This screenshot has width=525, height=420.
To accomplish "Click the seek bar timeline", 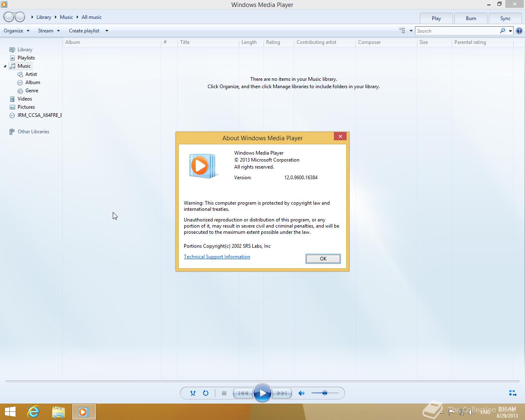I will (x=262, y=381).
